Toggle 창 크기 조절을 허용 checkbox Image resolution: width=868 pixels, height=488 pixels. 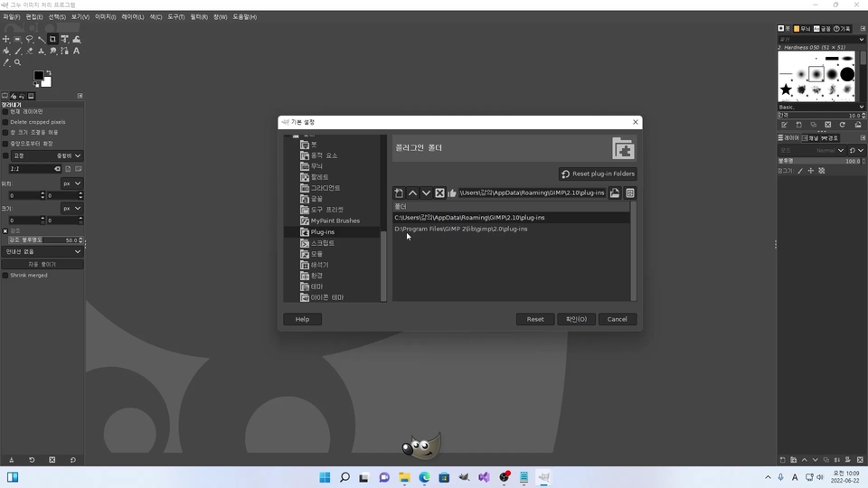point(5,133)
